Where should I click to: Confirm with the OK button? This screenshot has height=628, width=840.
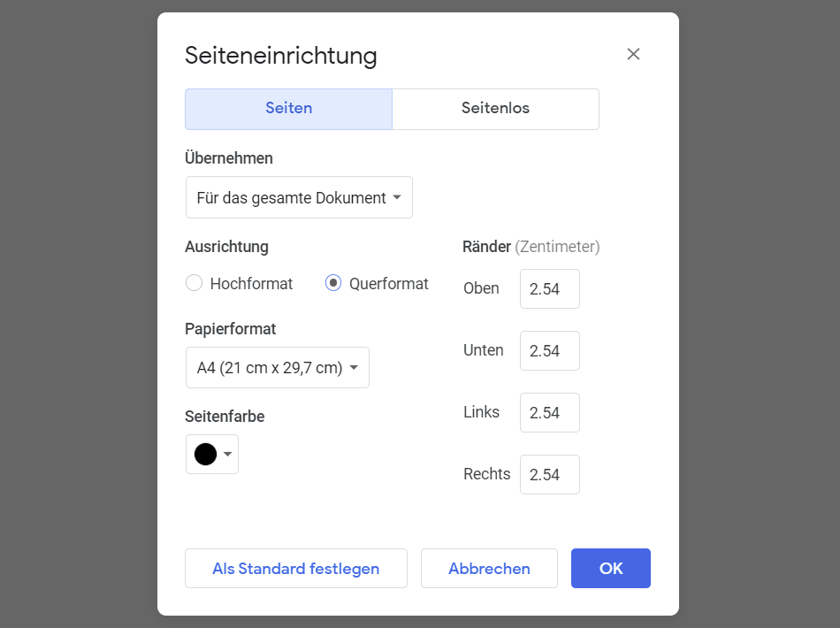(611, 568)
